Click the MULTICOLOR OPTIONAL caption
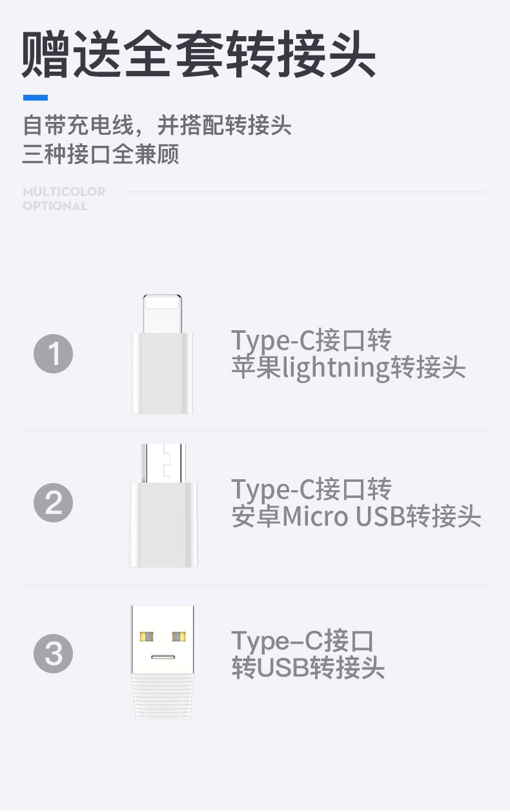Viewport: 510px width, 812px height. pos(64,199)
